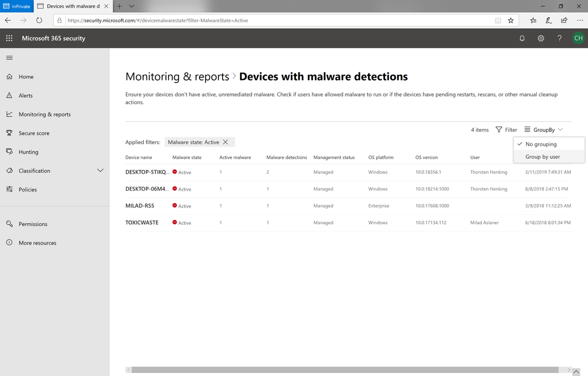Sort by Management status column
Screen dimensions: 588x376
tap(334, 158)
